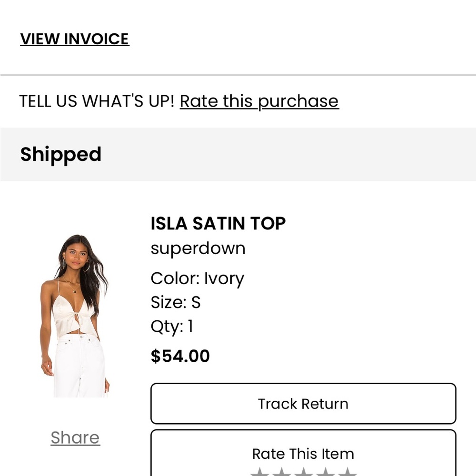476x476 pixels.
Task: Open the VIEW INVOICE link
Action: (x=74, y=39)
